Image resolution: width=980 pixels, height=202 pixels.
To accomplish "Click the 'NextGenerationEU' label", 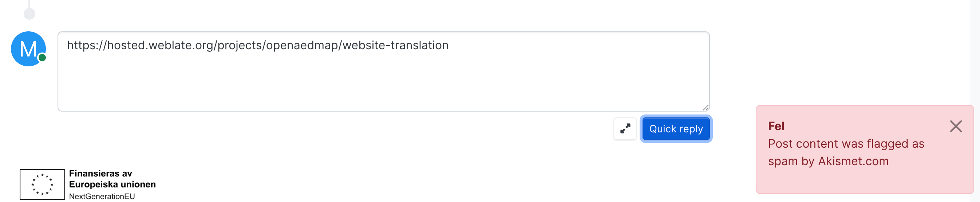I will (102, 196).
